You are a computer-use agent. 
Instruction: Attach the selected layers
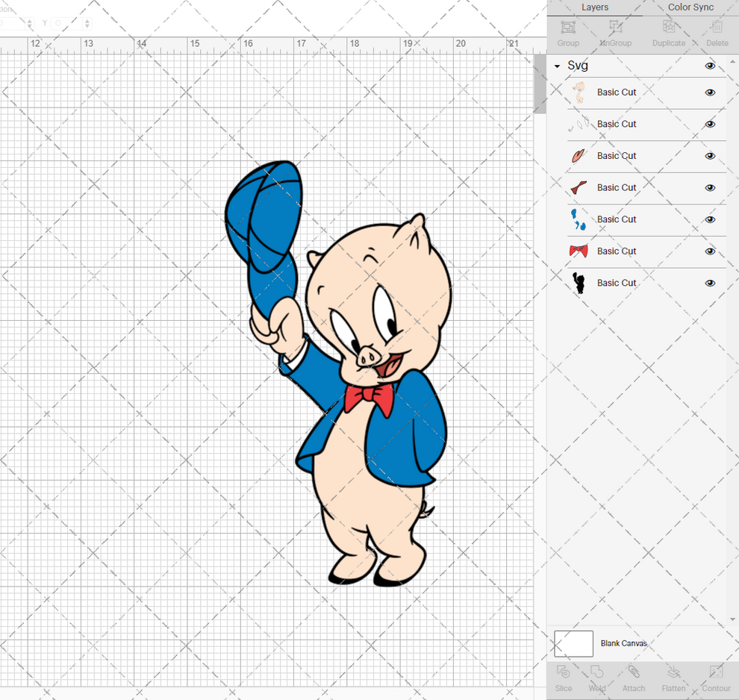(x=634, y=678)
